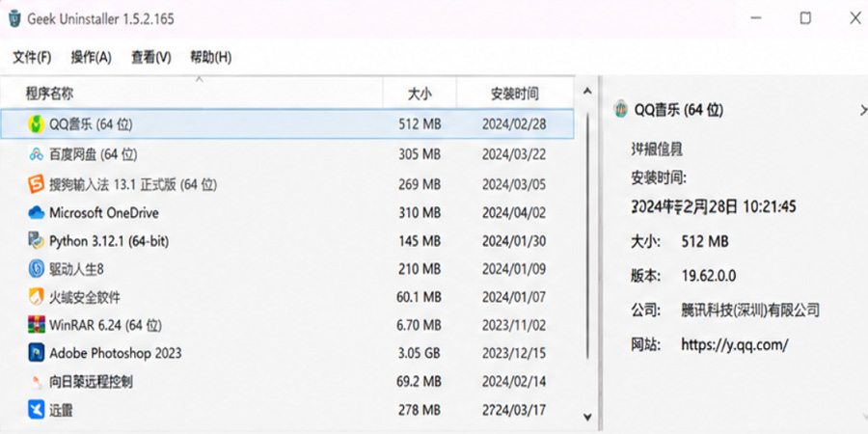Screen dimensions: 868x434
Task: Click the 火绒安全软件 shield icon
Action: tap(36, 297)
